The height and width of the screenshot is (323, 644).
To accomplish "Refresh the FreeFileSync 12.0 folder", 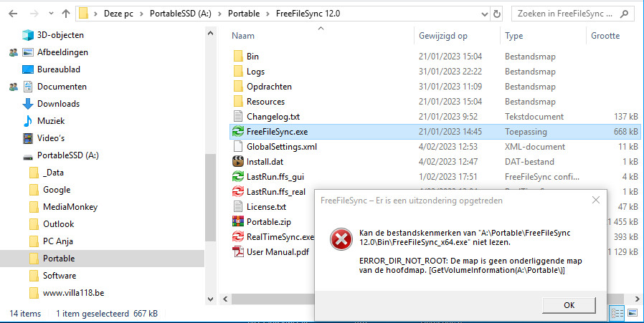I will coord(497,14).
